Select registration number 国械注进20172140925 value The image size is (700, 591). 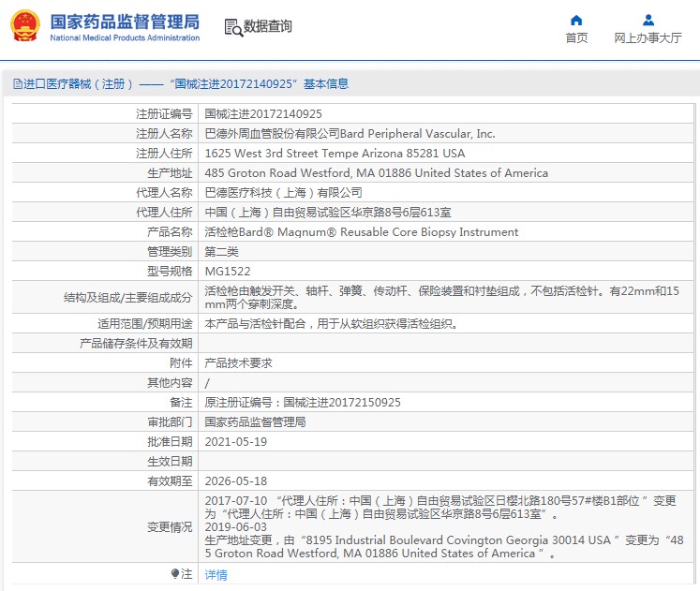[263, 114]
